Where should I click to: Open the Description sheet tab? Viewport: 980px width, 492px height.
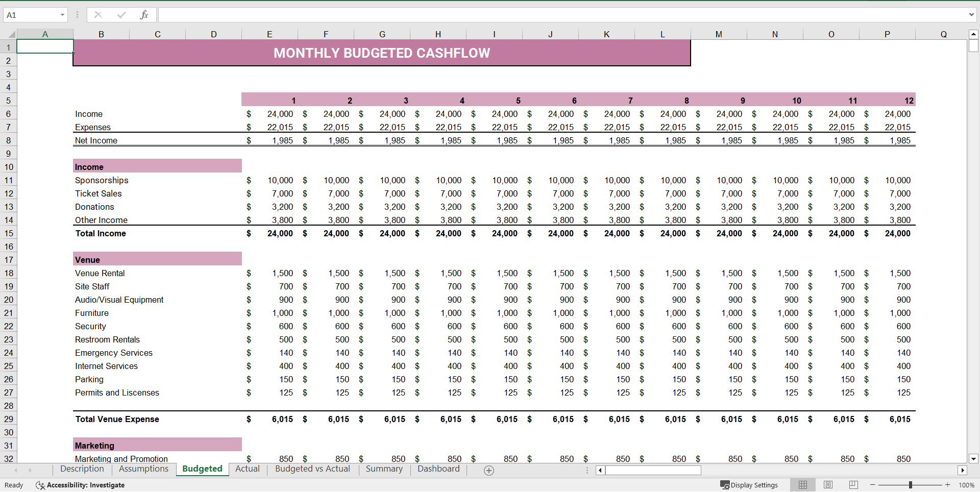(x=82, y=469)
